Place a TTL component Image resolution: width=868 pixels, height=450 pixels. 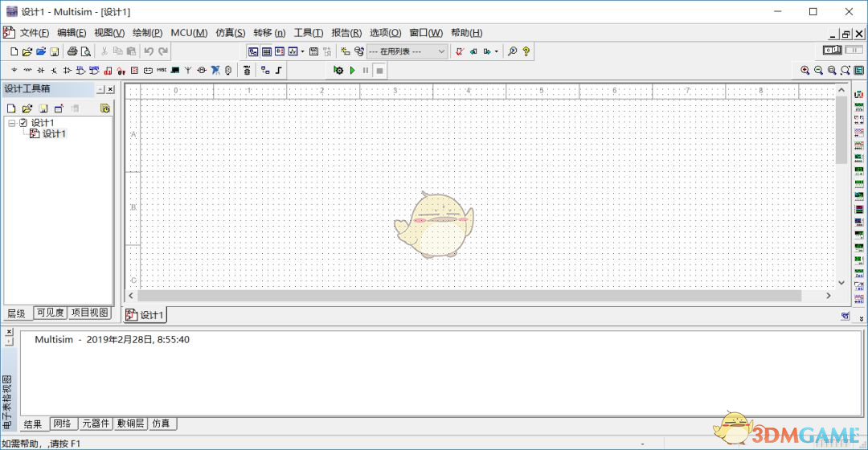click(x=81, y=70)
